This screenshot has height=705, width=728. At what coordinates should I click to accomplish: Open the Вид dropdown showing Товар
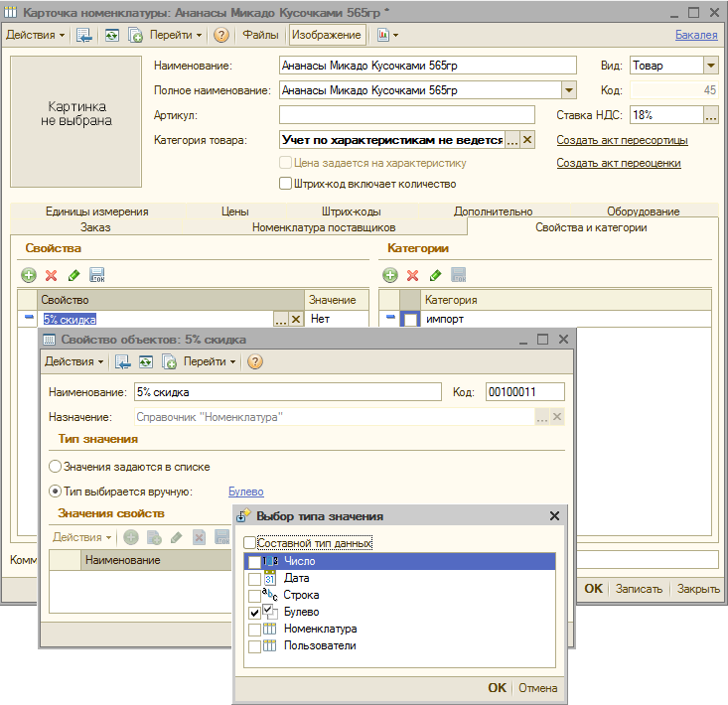click(710, 66)
